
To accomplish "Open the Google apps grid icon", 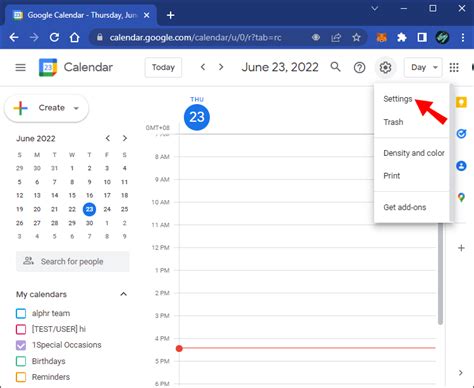I will (x=454, y=68).
